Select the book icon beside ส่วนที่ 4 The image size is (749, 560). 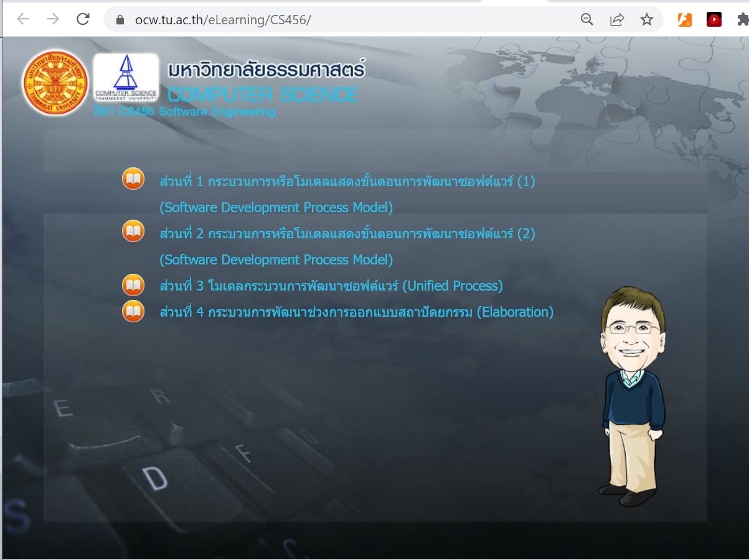coord(133,310)
